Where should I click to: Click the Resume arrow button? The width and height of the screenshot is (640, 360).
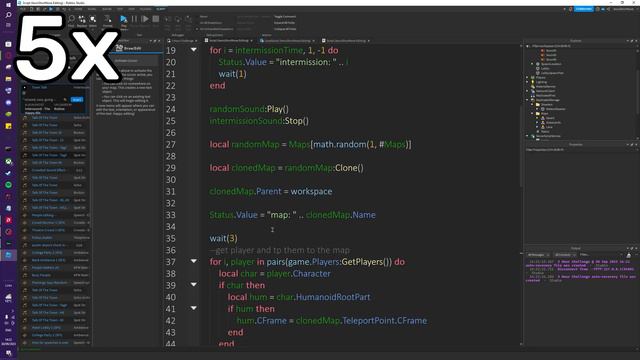pyautogui.click(x=145, y=19)
